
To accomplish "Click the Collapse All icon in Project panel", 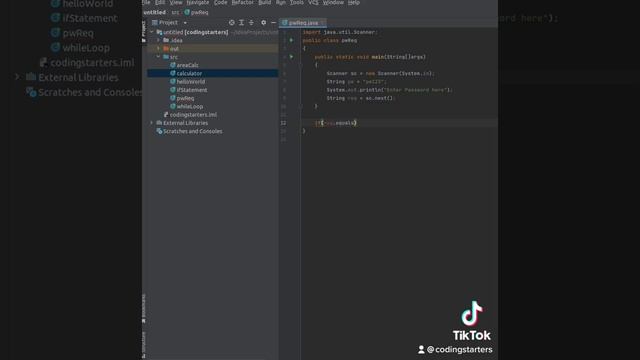I will (x=251, y=23).
